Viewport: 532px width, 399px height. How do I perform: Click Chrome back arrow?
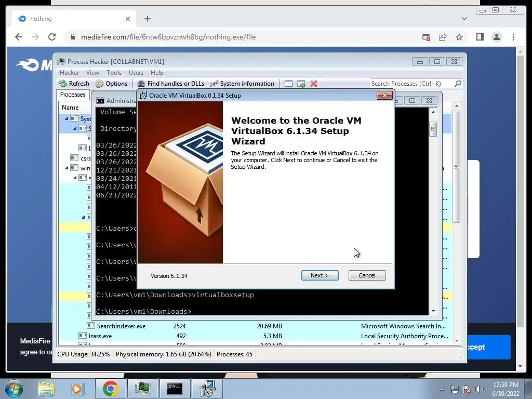(x=19, y=37)
